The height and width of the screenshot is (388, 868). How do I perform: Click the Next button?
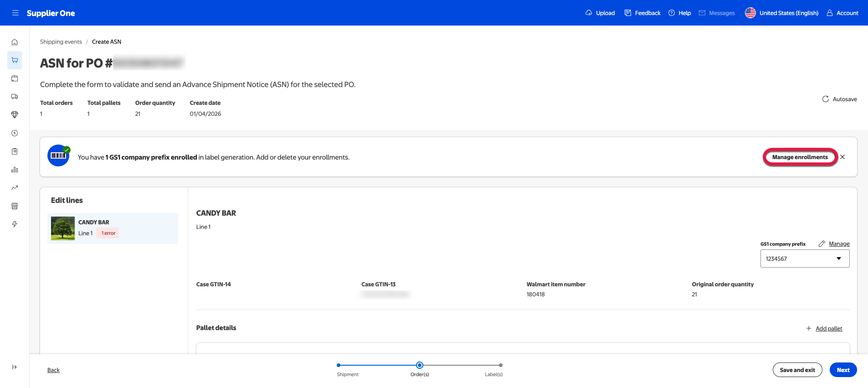coord(843,370)
